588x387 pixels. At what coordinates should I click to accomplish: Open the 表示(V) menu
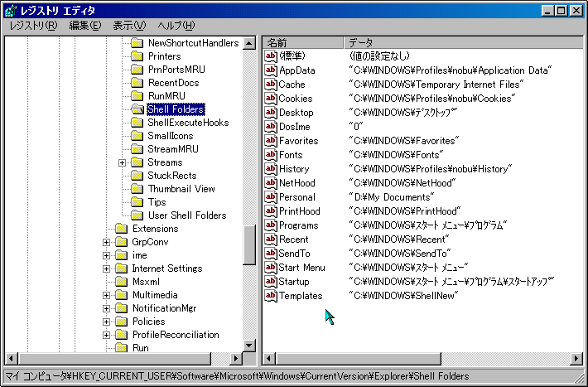[x=128, y=26]
